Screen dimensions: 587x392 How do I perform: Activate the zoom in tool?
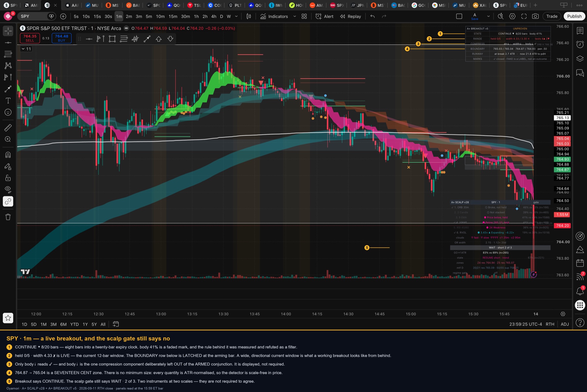click(8, 139)
